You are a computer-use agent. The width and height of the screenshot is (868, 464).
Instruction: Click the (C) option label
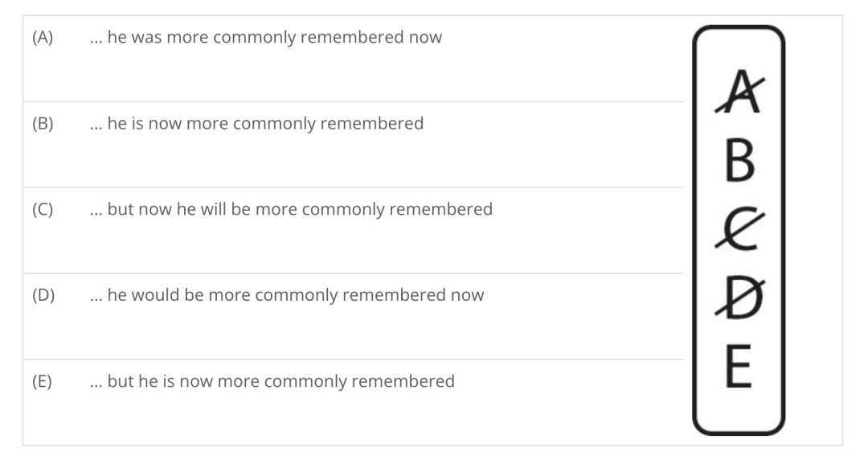click(43, 209)
